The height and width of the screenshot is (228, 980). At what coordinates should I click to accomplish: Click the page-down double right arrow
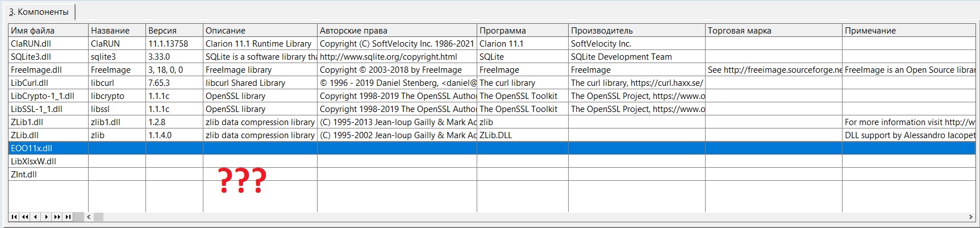pos(57,217)
